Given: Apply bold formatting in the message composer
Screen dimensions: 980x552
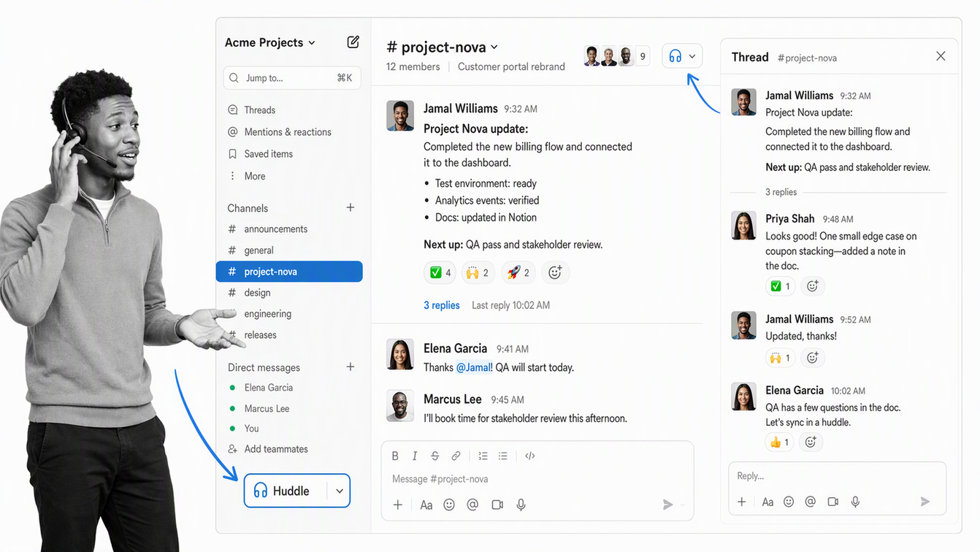Looking at the screenshot, I should (x=395, y=456).
